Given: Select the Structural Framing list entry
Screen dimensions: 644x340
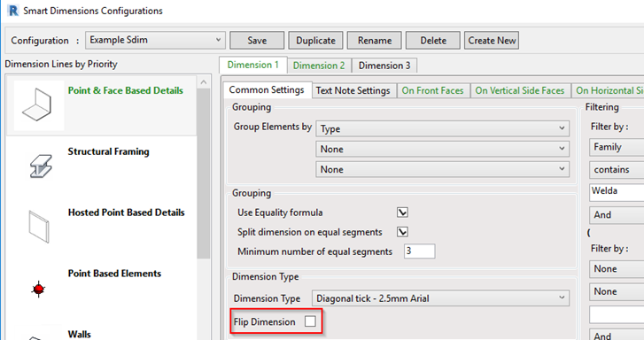Looking at the screenshot, I should coord(101,166).
